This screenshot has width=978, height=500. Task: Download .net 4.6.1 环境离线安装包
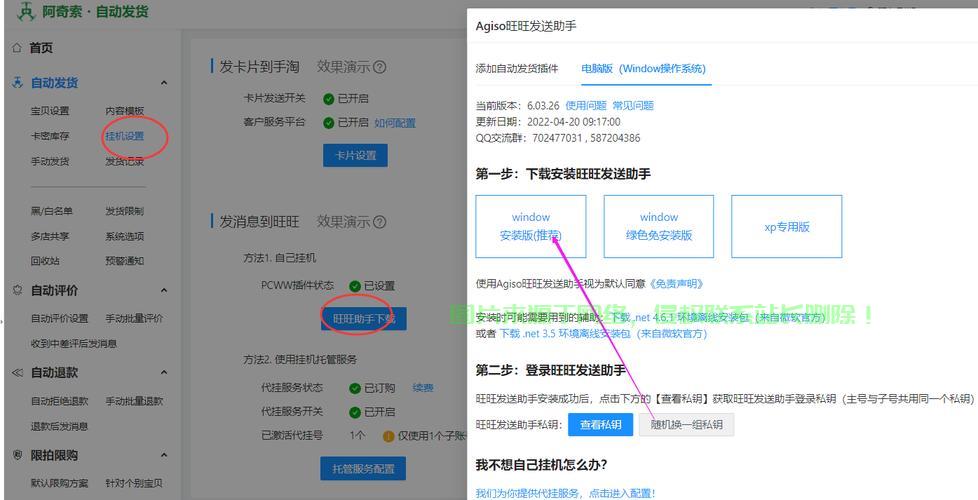click(718, 318)
